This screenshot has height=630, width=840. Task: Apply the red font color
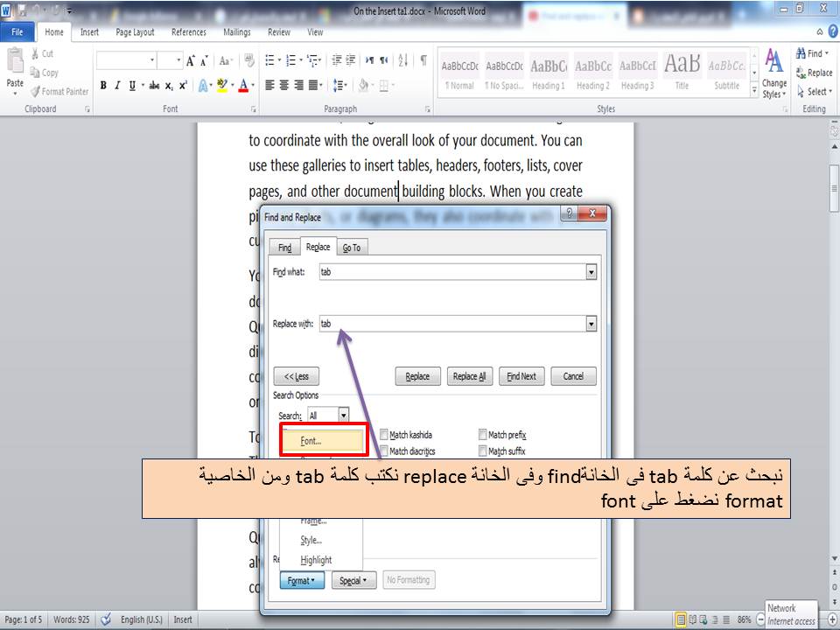(x=243, y=85)
